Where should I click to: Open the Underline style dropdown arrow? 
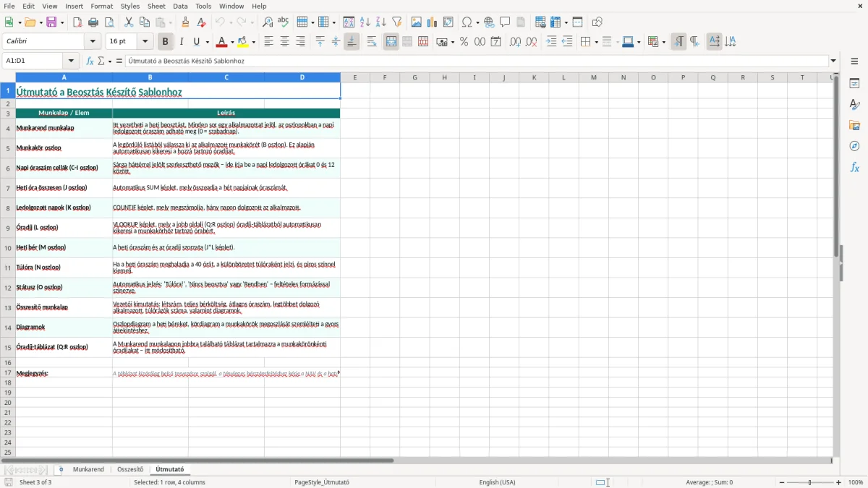207,42
